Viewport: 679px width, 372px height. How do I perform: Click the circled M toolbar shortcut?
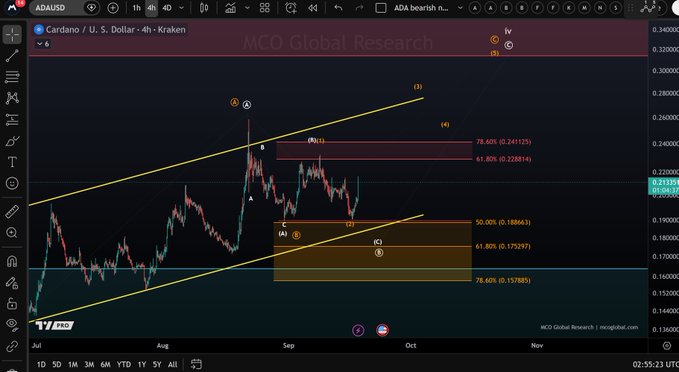(x=585, y=8)
